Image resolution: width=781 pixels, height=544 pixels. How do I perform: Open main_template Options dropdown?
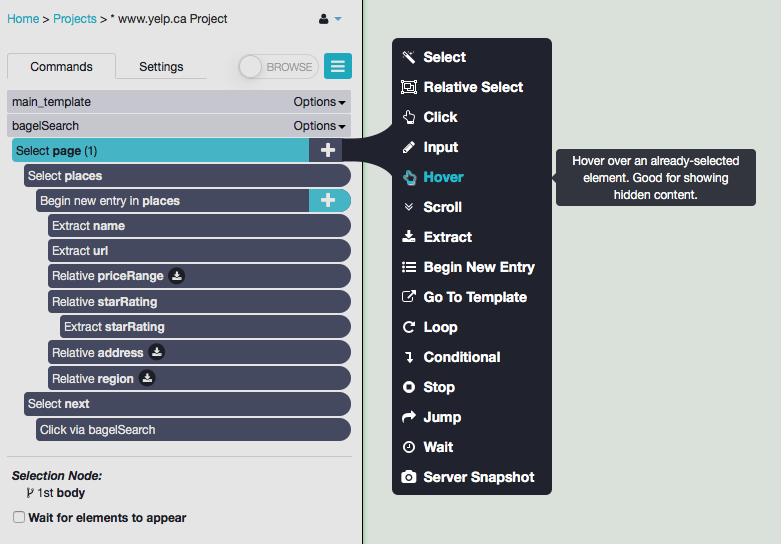point(319,102)
